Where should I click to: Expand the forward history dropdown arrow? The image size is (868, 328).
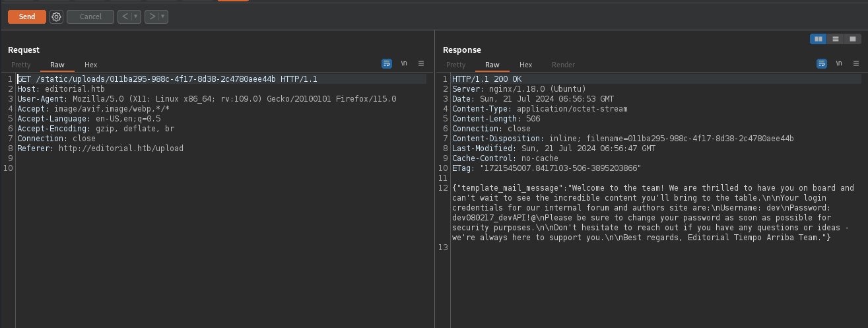[163, 16]
